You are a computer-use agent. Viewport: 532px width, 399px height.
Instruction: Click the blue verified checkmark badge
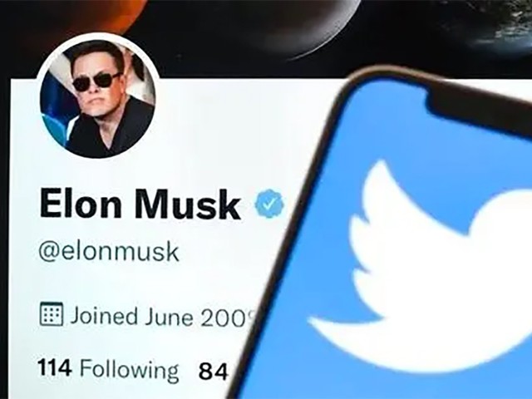tap(269, 203)
